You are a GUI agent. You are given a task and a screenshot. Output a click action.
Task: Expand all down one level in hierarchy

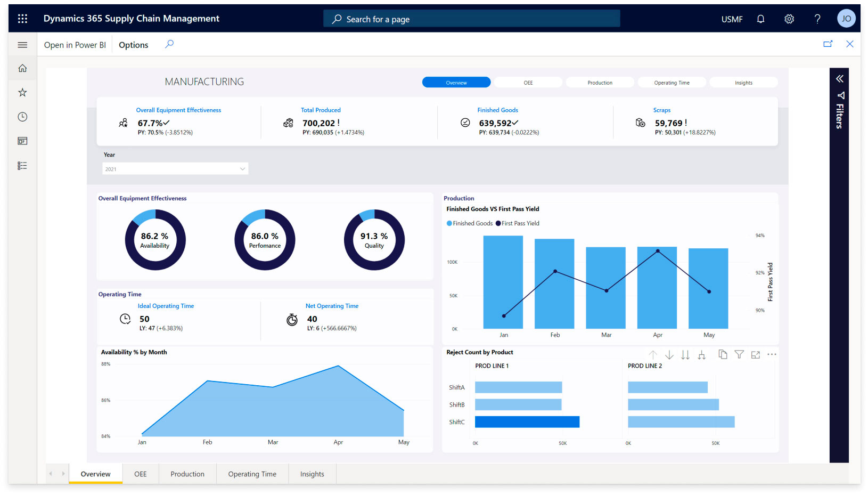(702, 355)
